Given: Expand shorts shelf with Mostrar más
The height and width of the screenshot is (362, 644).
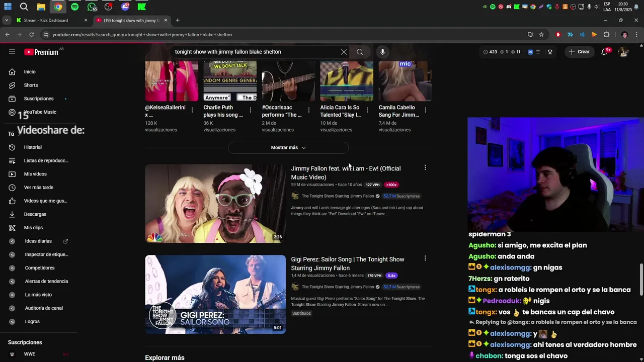Looking at the screenshot, I should pos(288,147).
